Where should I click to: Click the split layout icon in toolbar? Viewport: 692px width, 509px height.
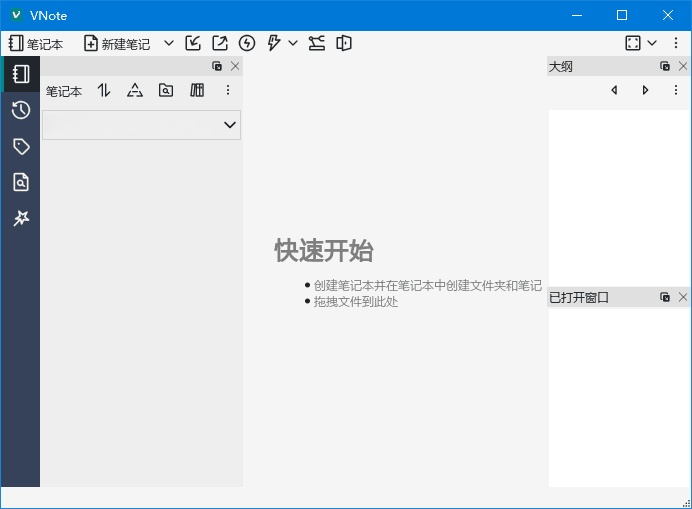(344, 43)
